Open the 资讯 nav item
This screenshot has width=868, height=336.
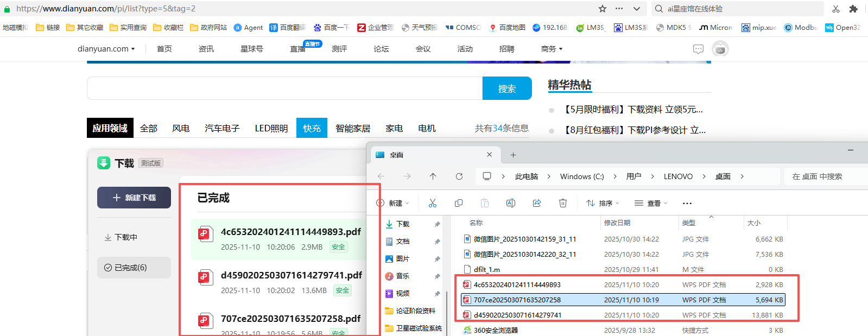point(206,49)
